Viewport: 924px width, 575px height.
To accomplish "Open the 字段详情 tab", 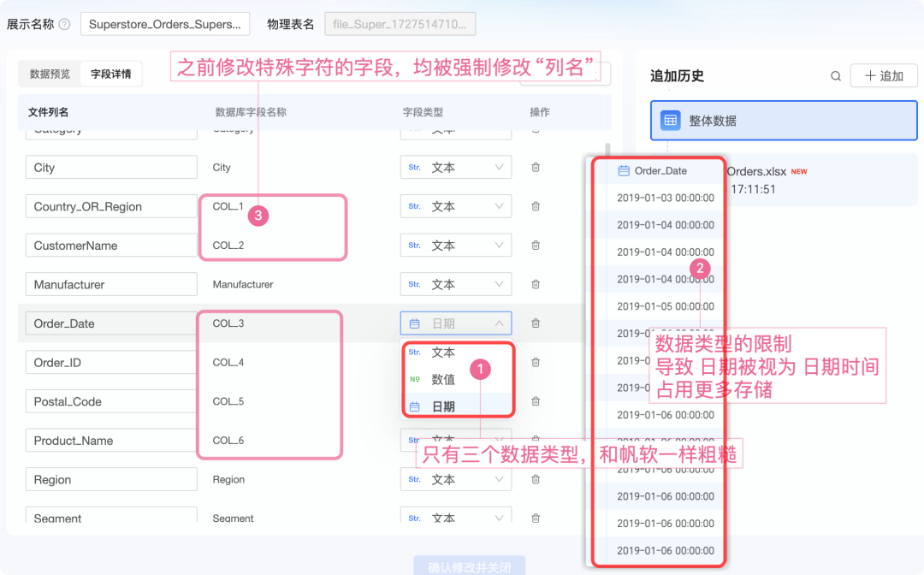I will (111, 74).
